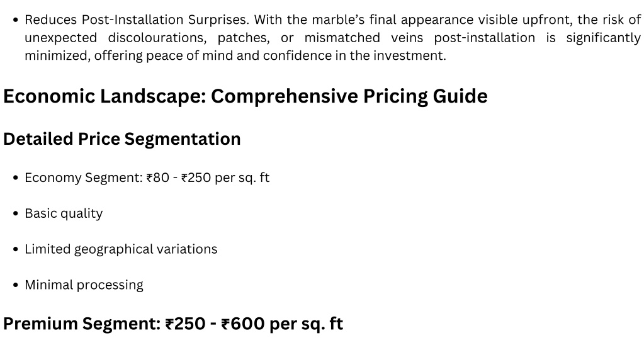The height and width of the screenshot is (345, 644).
Task: Click the bullet before Reduces Post-Installation Surprises
Action: click(x=16, y=20)
